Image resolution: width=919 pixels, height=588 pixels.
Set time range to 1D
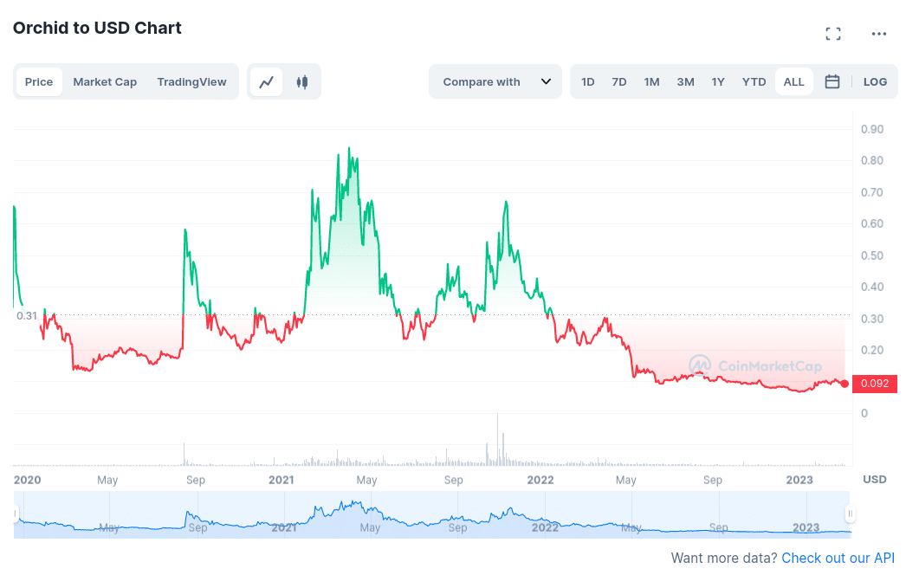[588, 82]
